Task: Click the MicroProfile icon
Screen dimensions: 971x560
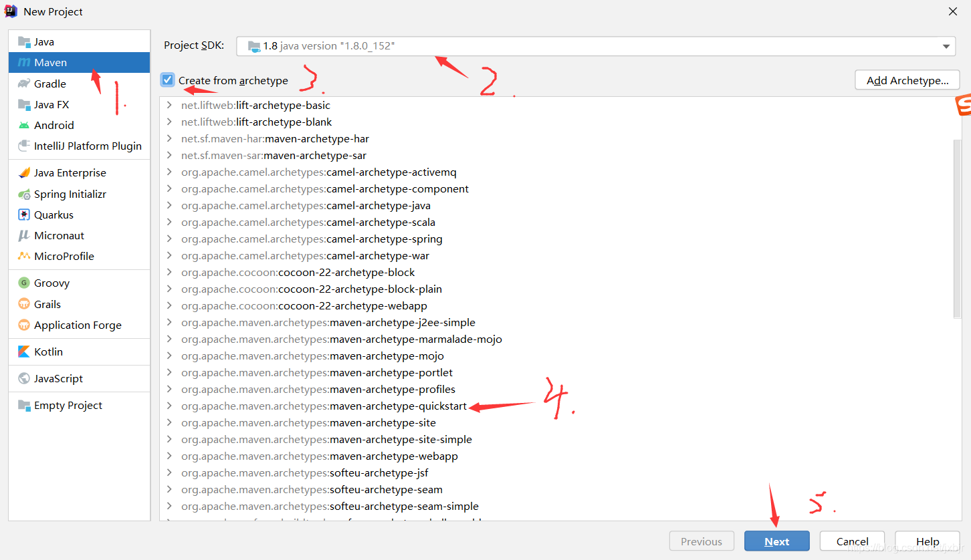Action: [x=24, y=256]
